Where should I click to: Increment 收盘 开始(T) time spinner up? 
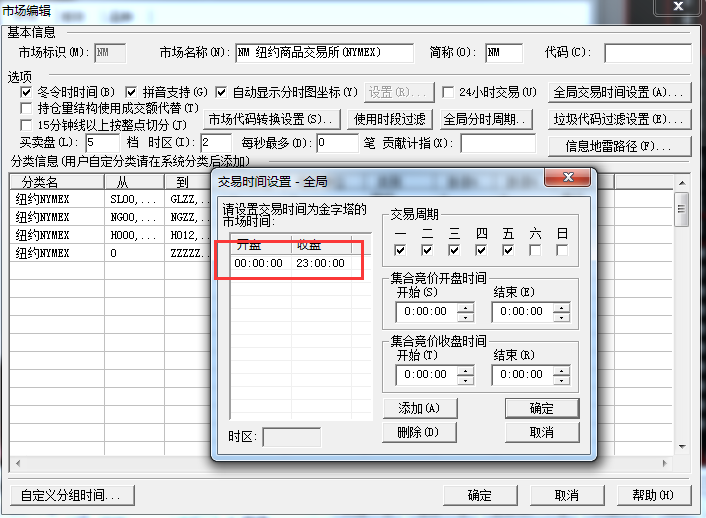466,370
